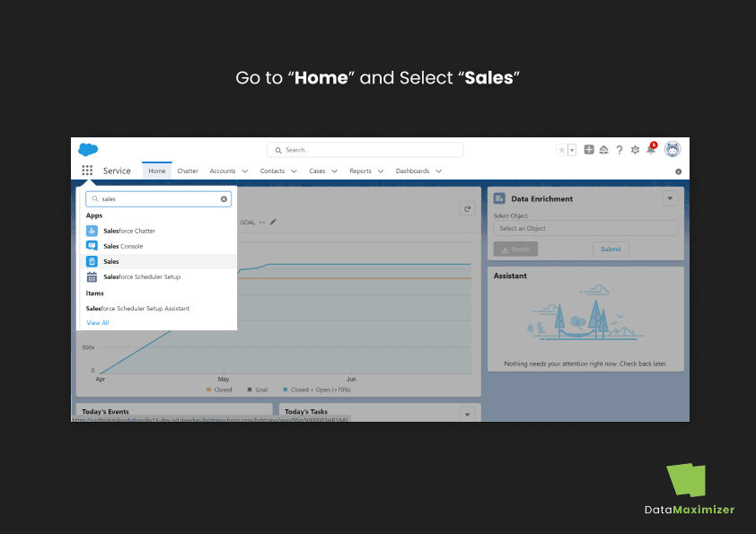Open the Trailhead guidance icon

pos(603,150)
